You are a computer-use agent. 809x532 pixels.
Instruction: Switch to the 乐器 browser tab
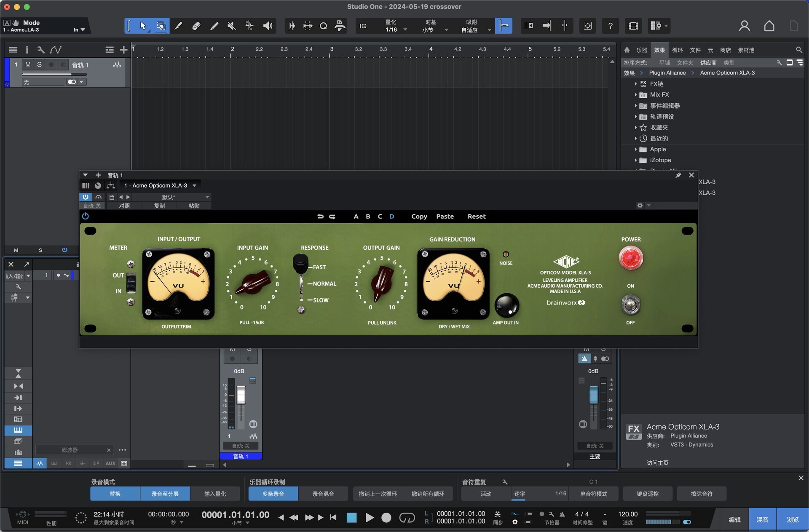pos(641,50)
